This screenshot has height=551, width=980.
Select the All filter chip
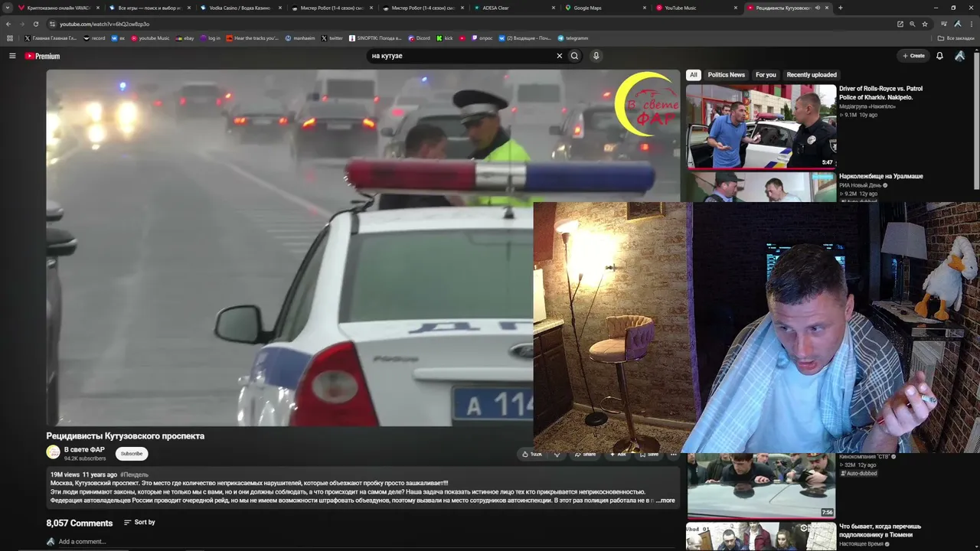(x=694, y=75)
